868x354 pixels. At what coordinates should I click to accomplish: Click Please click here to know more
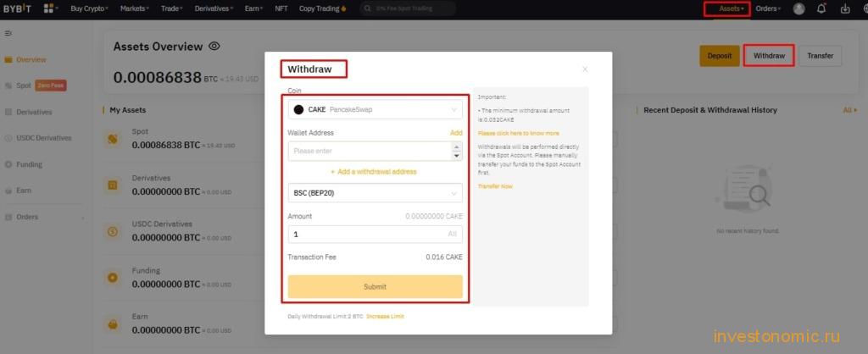pyautogui.click(x=518, y=133)
